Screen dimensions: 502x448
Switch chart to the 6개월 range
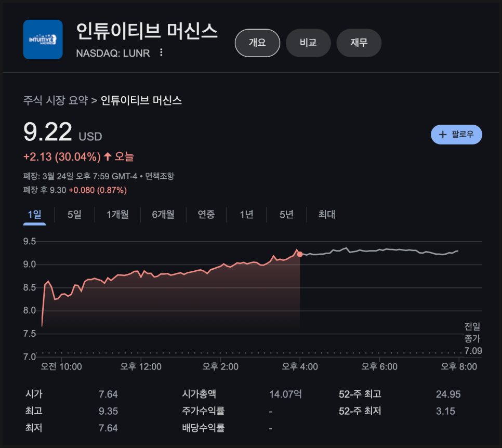click(163, 215)
